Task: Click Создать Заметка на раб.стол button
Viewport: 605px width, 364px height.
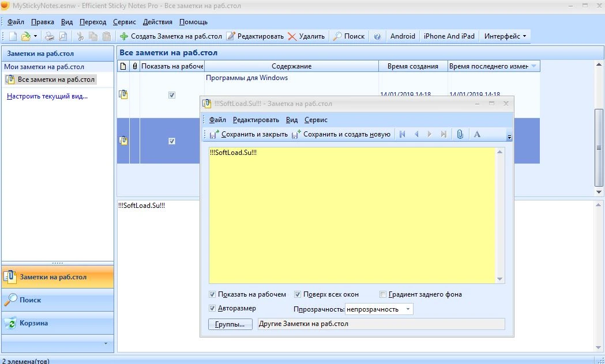Action: point(171,36)
